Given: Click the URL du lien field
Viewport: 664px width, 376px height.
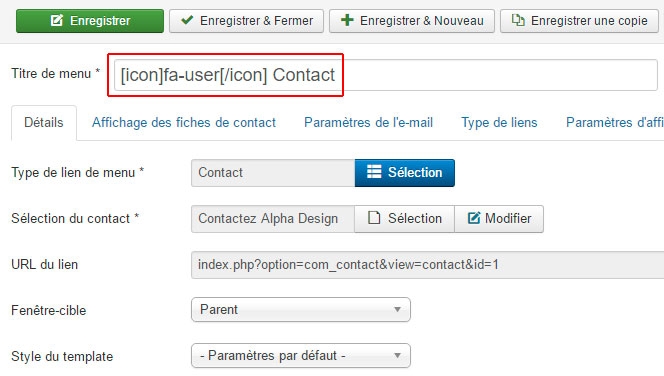Looking at the screenshot, I should 428,265.
